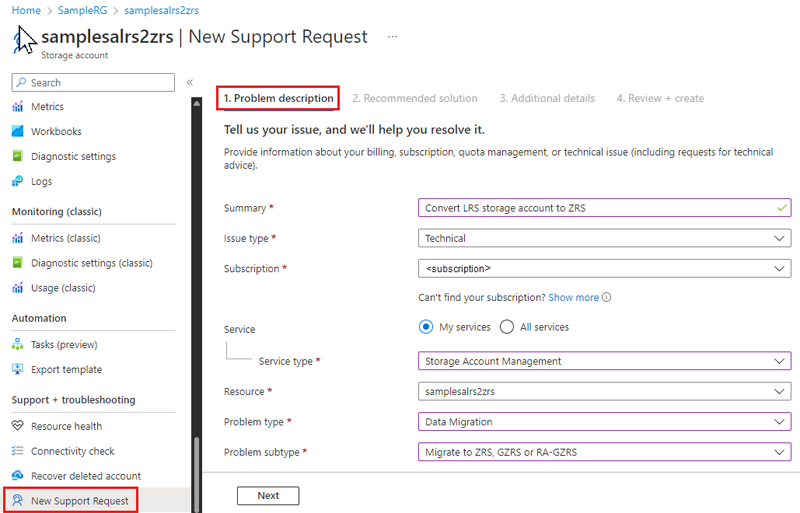Select Connectivity check menu text
The height and width of the screenshot is (513, 800).
click(x=72, y=451)
